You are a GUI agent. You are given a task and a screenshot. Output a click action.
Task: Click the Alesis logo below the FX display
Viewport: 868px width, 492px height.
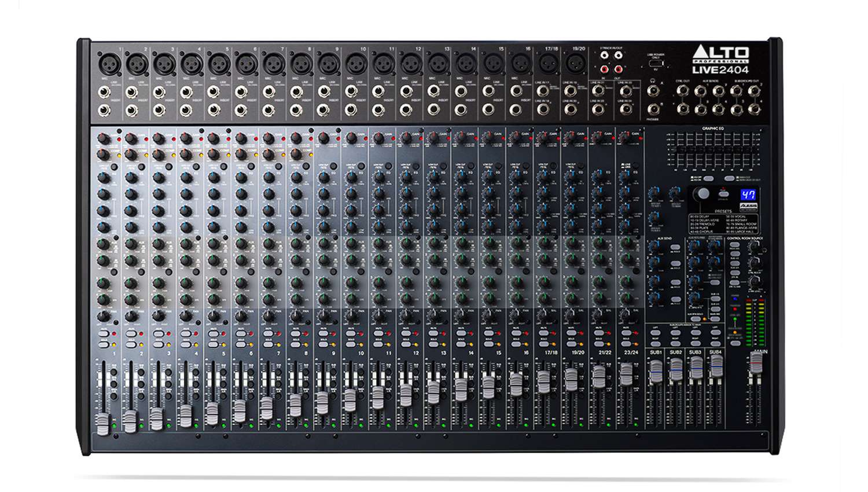[x=749, y=206]
